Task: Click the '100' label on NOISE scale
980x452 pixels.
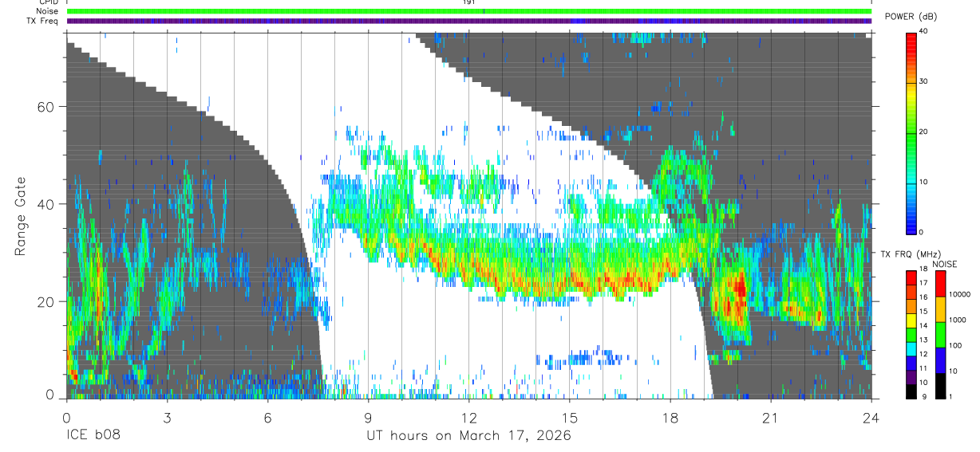Action: 955,346
